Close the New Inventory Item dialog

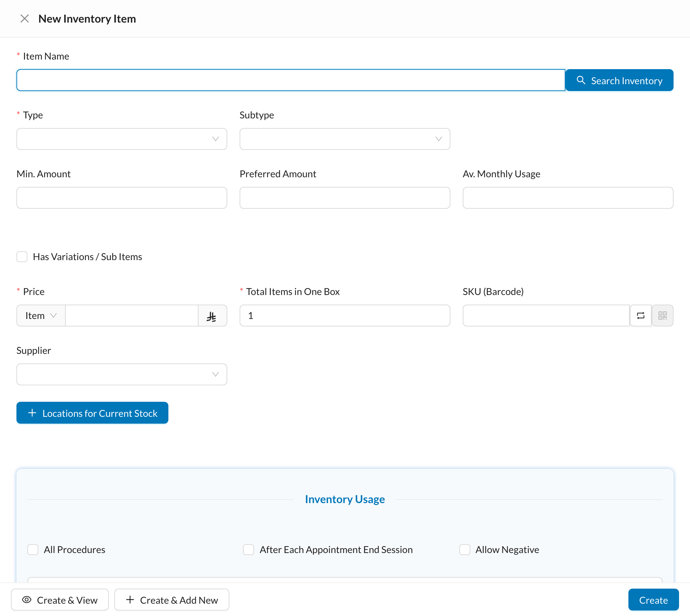(x=25, y=18)
